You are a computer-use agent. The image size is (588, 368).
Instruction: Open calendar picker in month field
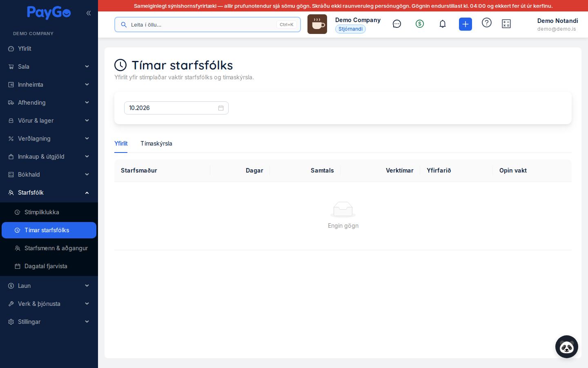tap(221, 108)
